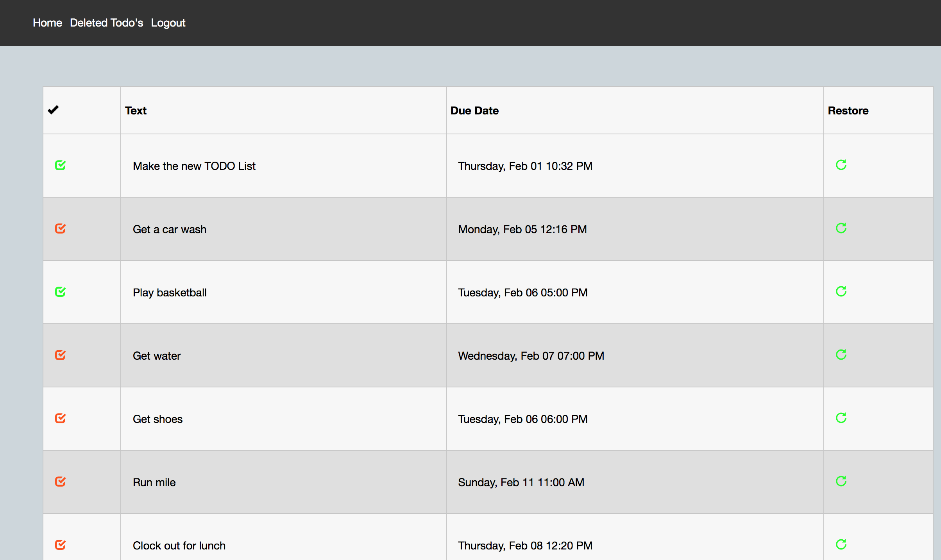The image size is (941, 560).
Task: Click the Due Date column header
Action: click(474, 111)
